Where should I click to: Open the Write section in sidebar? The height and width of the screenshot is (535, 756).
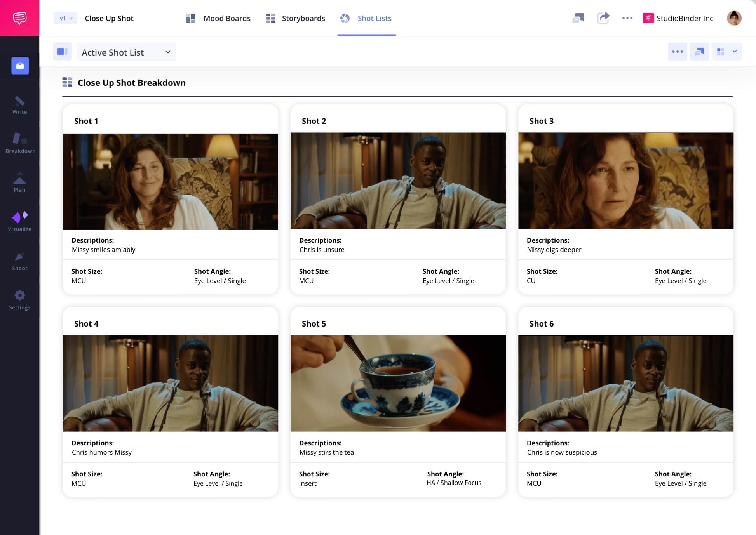coord(19,105)
